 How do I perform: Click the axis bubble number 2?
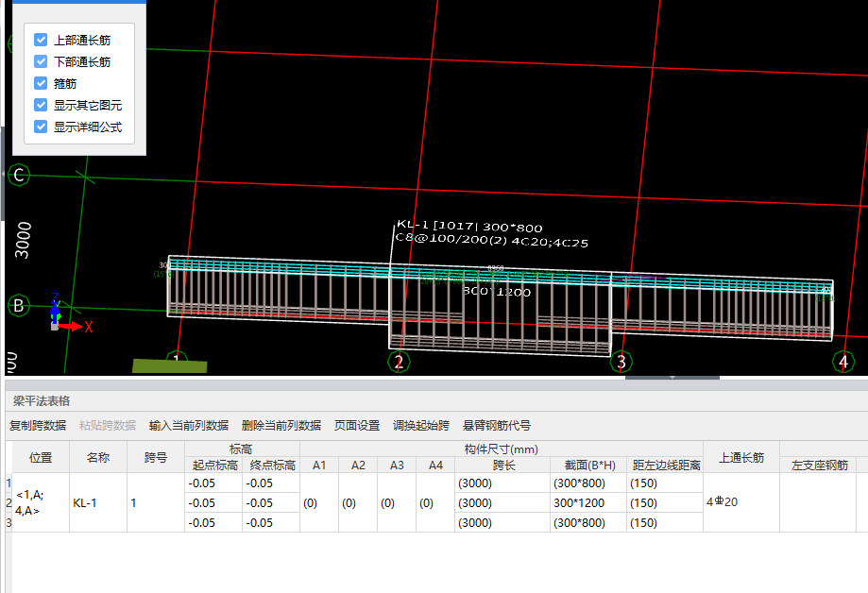(400, 362)
